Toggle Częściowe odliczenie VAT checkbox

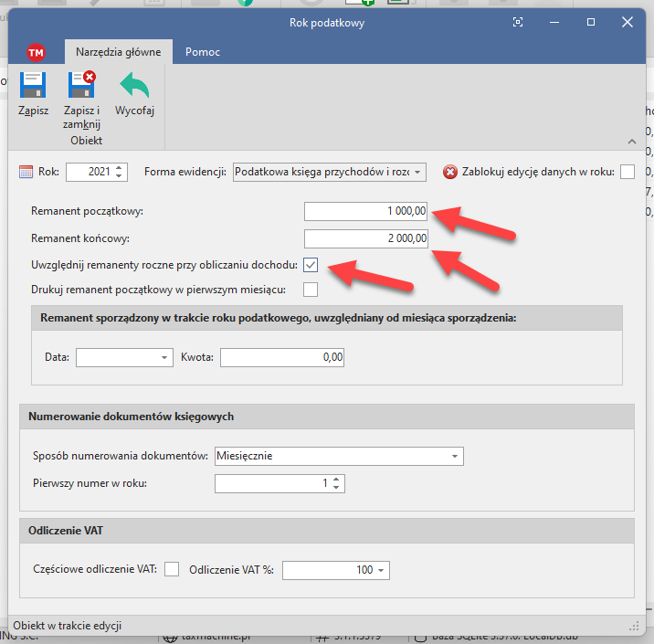coord(172,569)
